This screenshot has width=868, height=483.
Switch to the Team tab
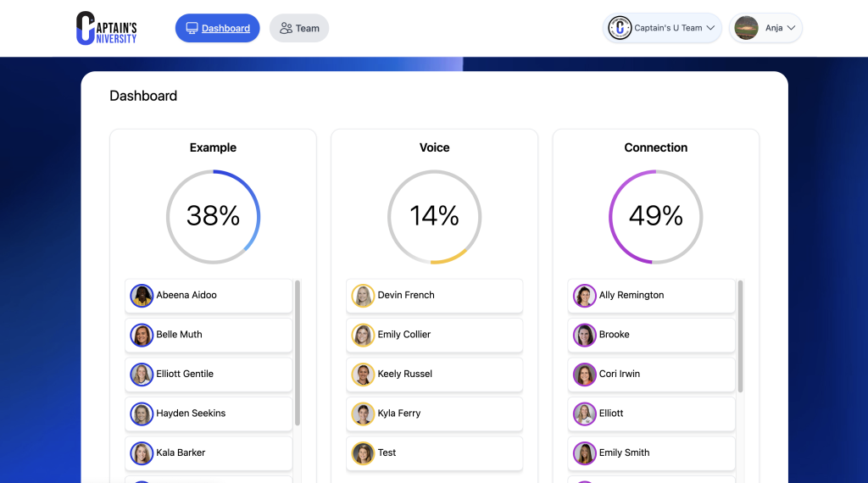coord(299,28)
